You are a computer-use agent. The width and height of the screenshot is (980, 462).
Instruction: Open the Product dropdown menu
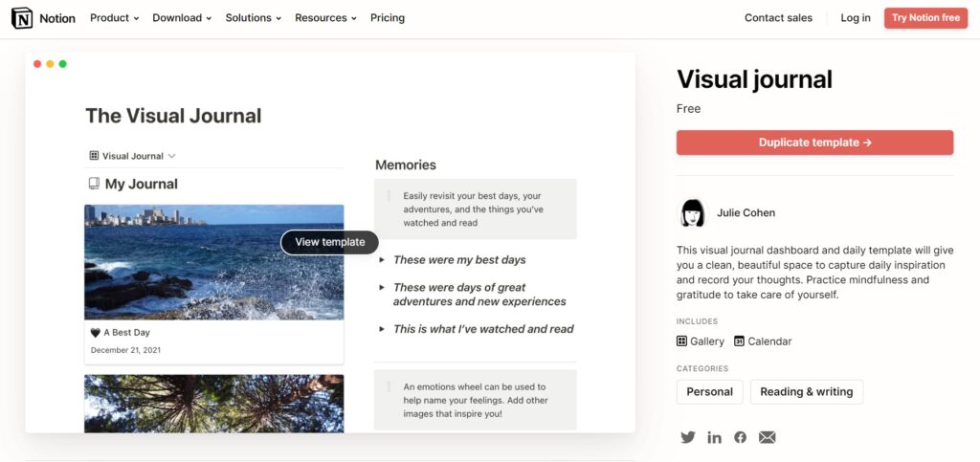pyautogui.click(x=114, y=18)
